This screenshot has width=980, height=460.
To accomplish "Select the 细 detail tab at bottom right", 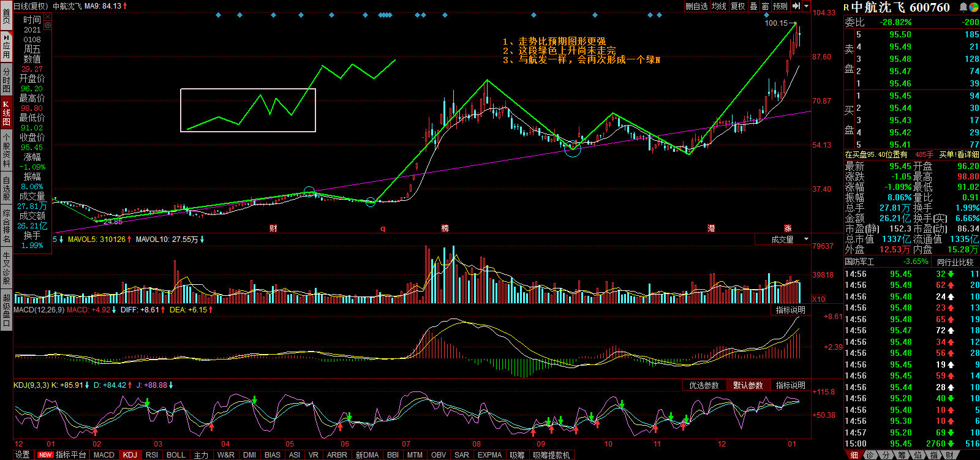I will [854, 455].
